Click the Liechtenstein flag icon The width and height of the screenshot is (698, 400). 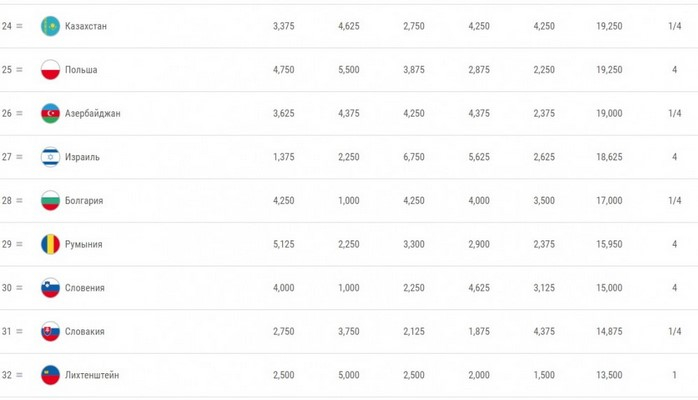[50, 375]
